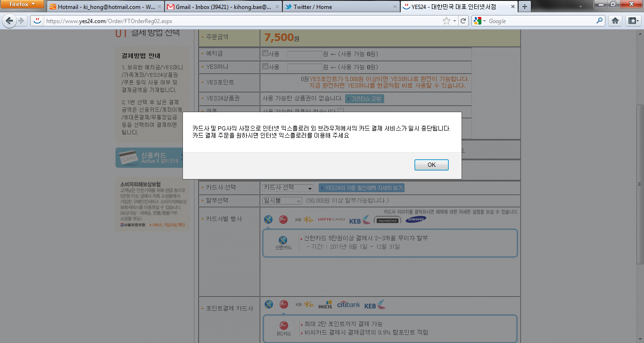Click the HyundaiCard logo
644x343 pixels.
coord(388,220)
